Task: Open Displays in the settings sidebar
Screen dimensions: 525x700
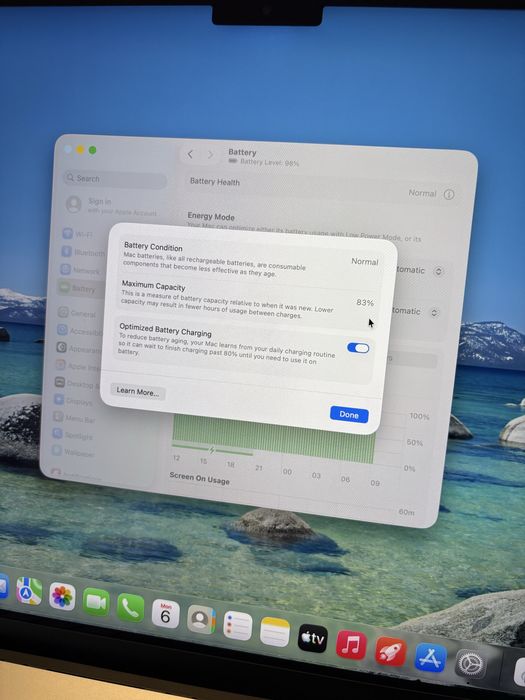Action: click(73, 400)
